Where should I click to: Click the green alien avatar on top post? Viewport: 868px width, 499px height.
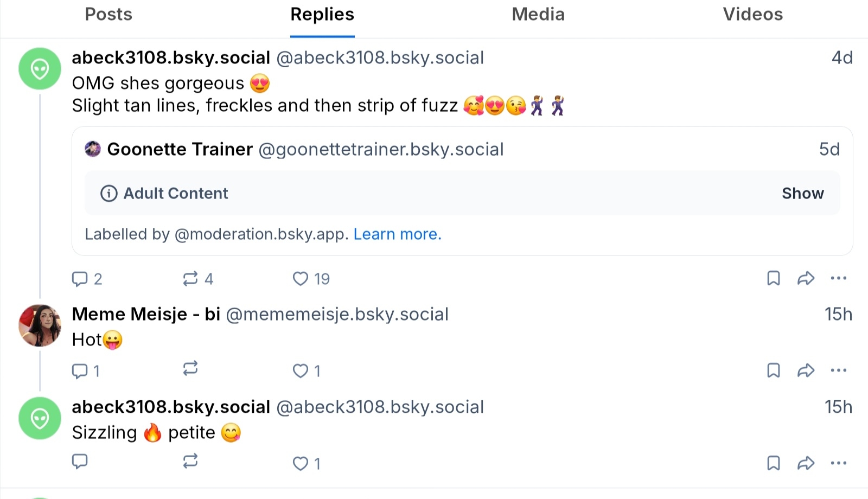click(40, 69)
